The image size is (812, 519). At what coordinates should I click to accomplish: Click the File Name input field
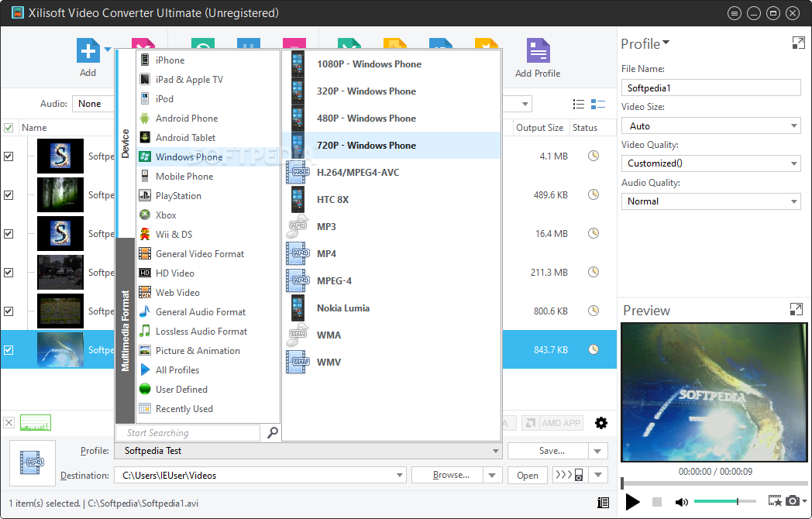pos(711,88)
